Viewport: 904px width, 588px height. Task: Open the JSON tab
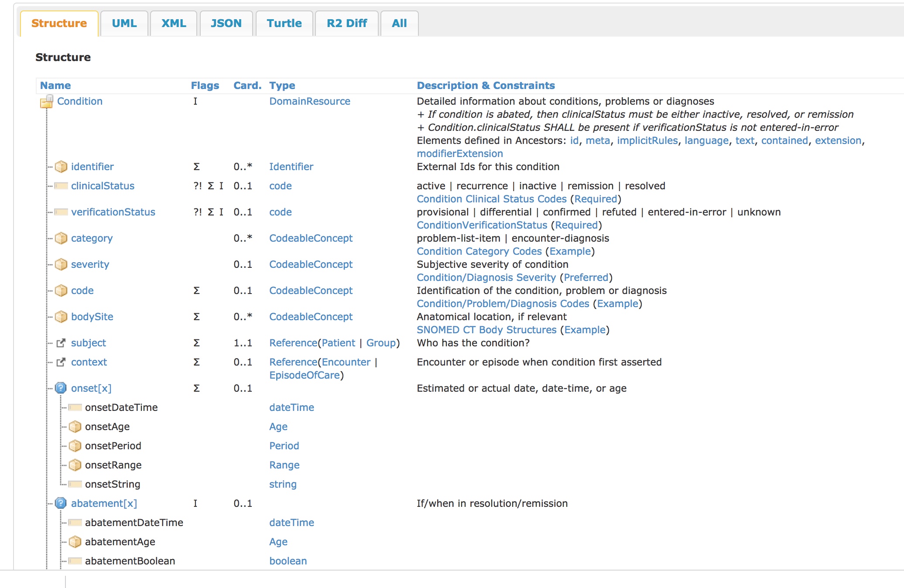tap(226, 23)
